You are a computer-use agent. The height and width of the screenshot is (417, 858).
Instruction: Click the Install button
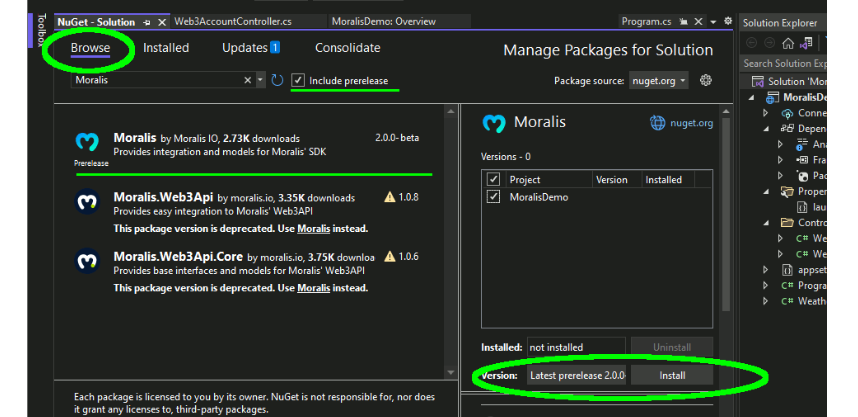672,375
